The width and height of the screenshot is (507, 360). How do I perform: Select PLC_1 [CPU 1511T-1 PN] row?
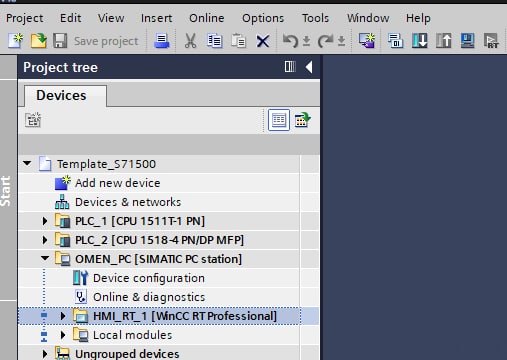tap(159, 221)
